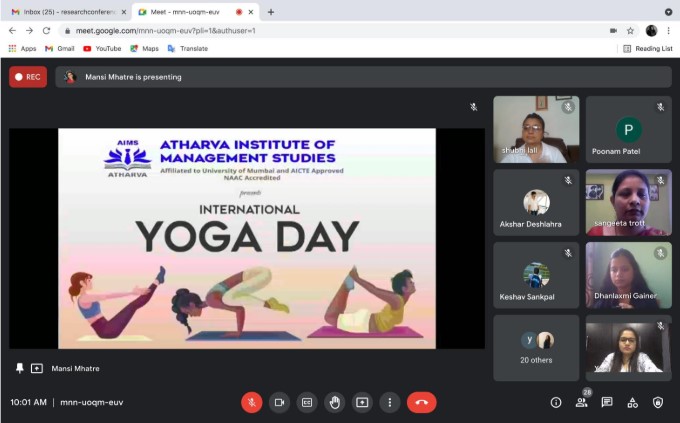The image size is (680, 423).
Task: Open Gmail bookmark
Action: point(60,49)
